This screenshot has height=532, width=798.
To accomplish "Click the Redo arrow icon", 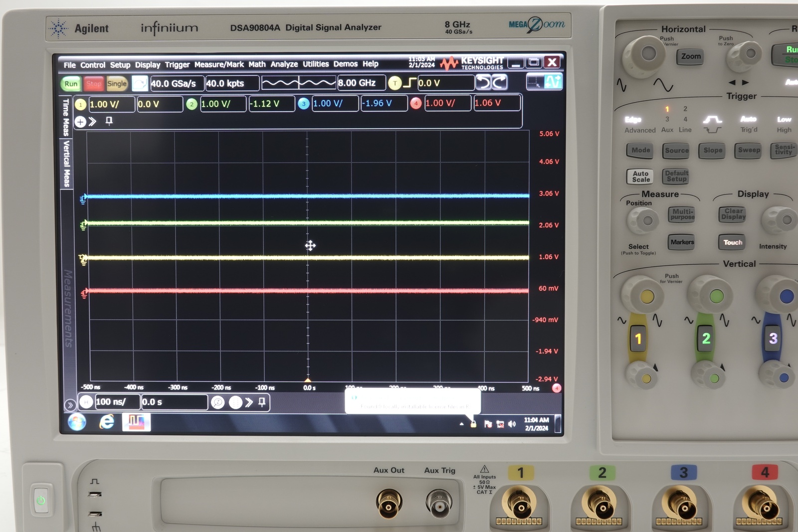I will click(500, 82).
